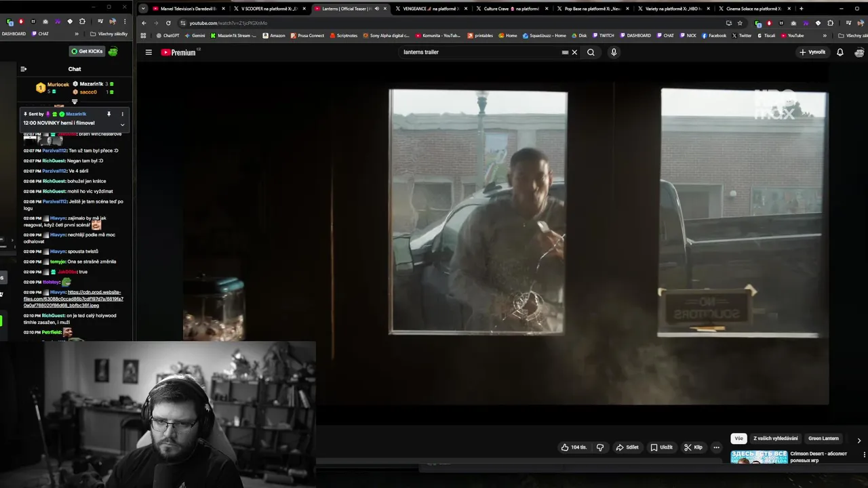The width and height of the screenshot is (868, 488).
Task: Open the tab search dropdown arrow
Action: click(142, 9)
